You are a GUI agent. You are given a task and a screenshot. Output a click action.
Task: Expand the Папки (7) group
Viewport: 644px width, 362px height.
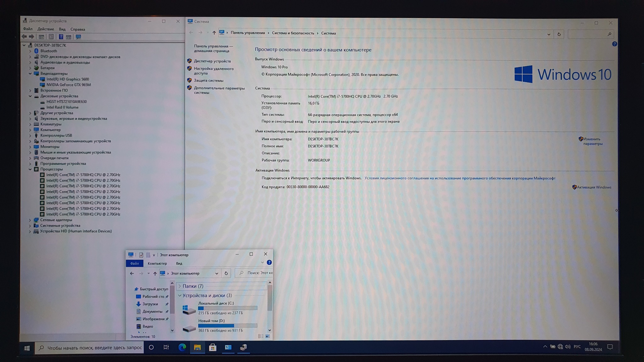[180, 286]
